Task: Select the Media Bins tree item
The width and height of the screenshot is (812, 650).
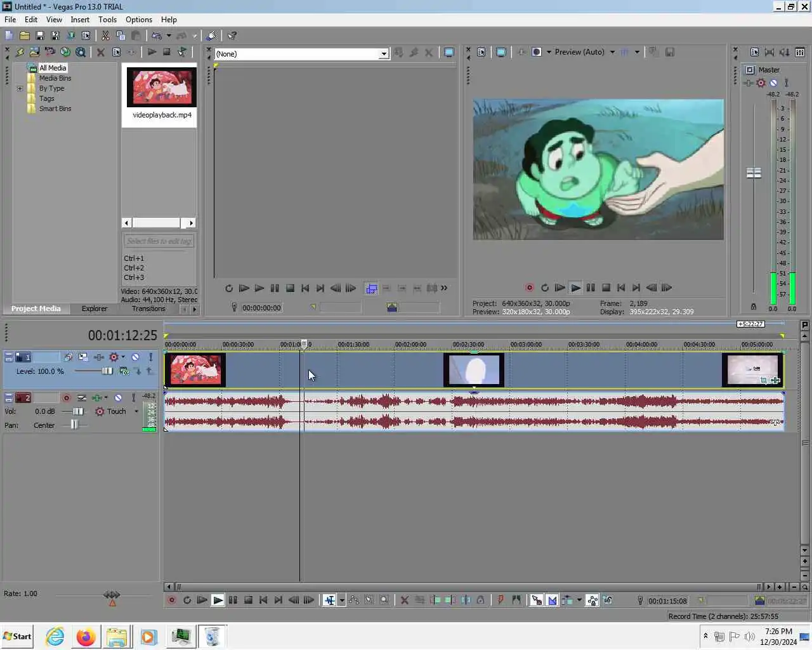Action: tap(55, 78)
